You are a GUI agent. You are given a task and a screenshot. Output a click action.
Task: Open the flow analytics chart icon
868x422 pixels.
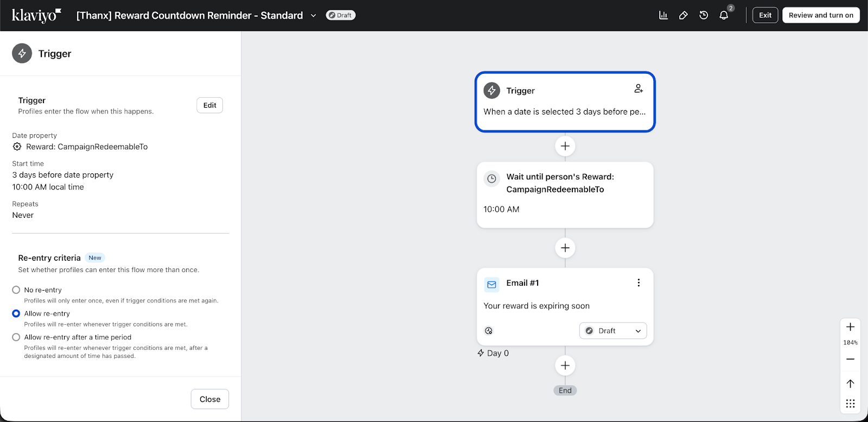pyautogui.click(x=663, y=15)
